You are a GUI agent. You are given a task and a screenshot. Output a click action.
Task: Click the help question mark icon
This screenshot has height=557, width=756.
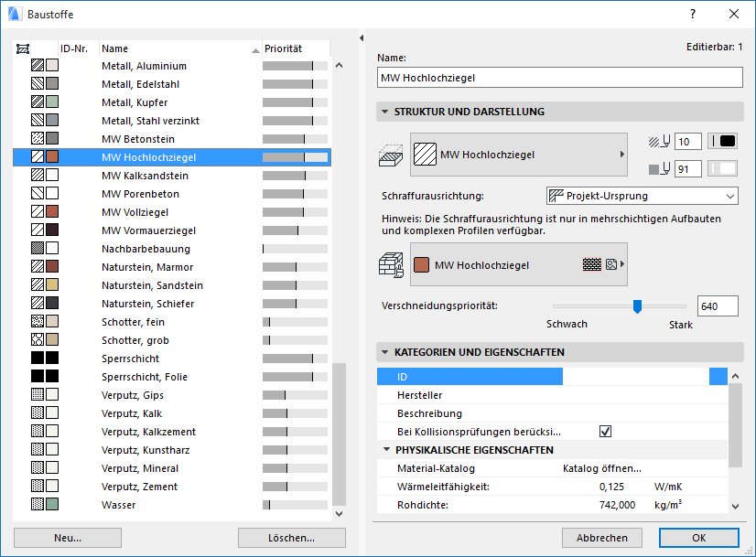(x=693, y=14)
